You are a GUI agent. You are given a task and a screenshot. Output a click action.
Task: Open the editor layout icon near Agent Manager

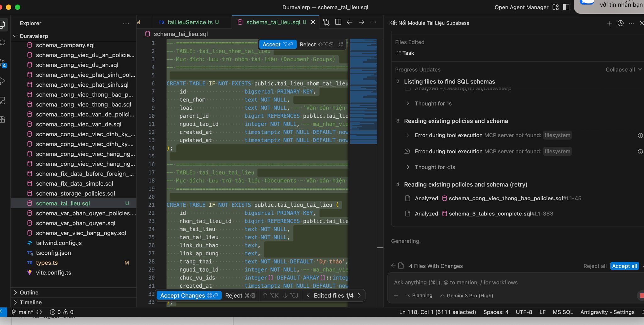(556, 7)
